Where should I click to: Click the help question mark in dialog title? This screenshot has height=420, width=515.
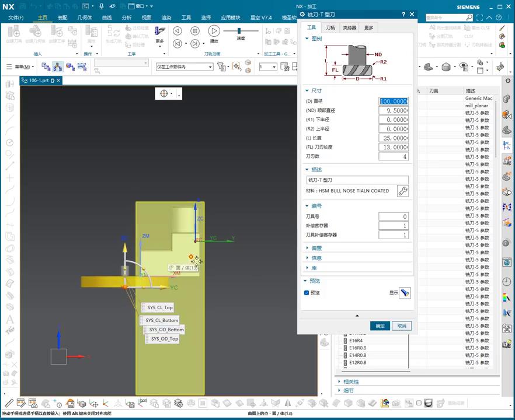[x=403, y=15]
